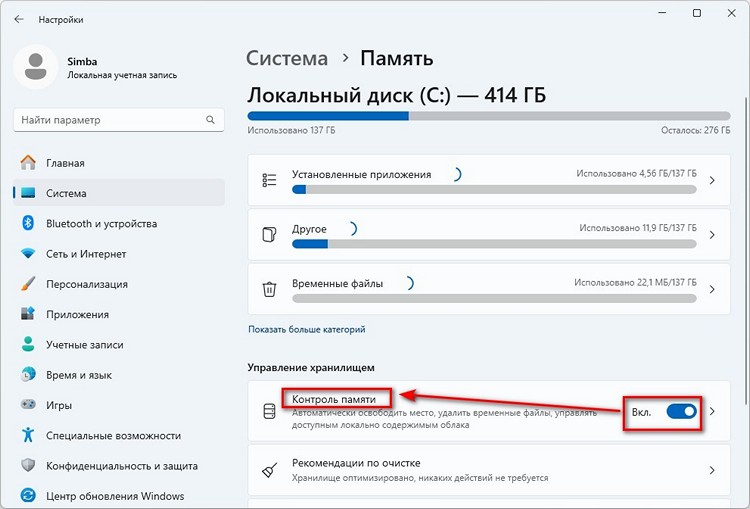Screen dimensions: 750x509
Task: Click the Время и язык globe icon
Action: (x=28, y=375)
